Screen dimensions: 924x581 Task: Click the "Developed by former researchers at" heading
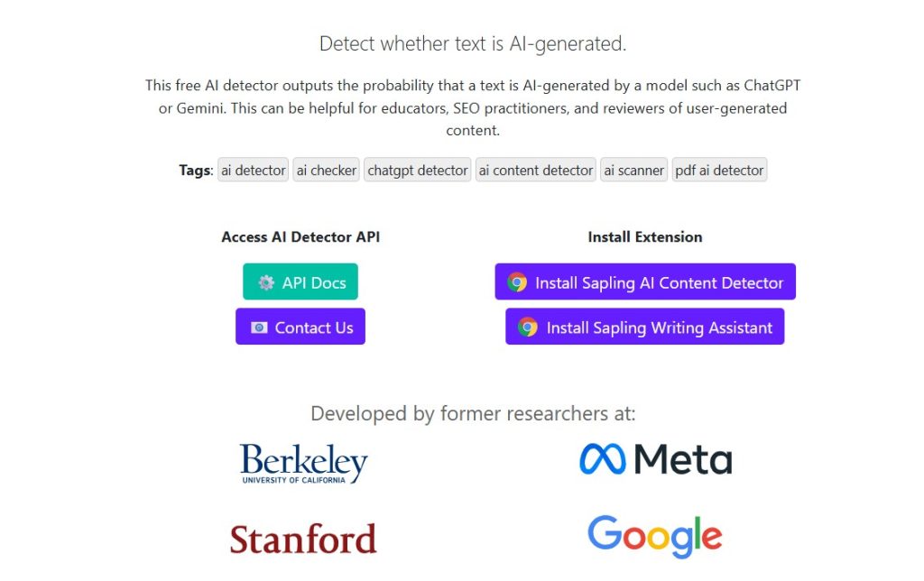(x=473, y=413)
